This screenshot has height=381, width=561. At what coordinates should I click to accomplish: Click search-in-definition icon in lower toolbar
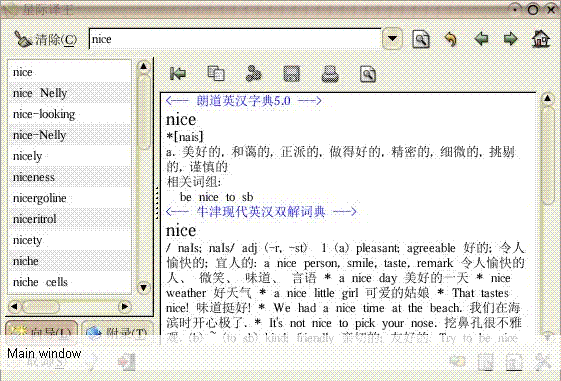[x=368, y=74]
